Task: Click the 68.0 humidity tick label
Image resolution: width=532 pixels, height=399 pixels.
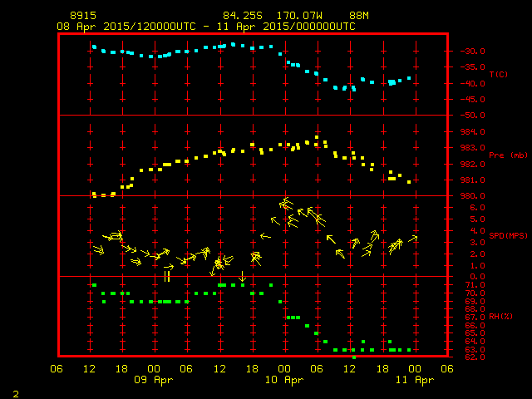Action: (x=475, y=309)
